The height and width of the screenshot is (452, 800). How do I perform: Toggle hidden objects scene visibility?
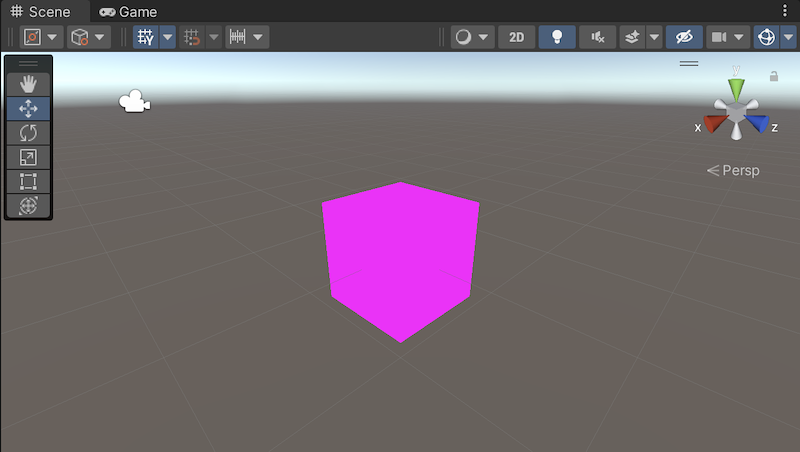click(684, 37)
